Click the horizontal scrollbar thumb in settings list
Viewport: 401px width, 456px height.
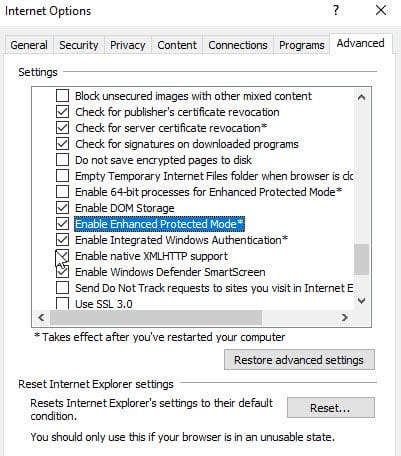click(x=156, y=317)
